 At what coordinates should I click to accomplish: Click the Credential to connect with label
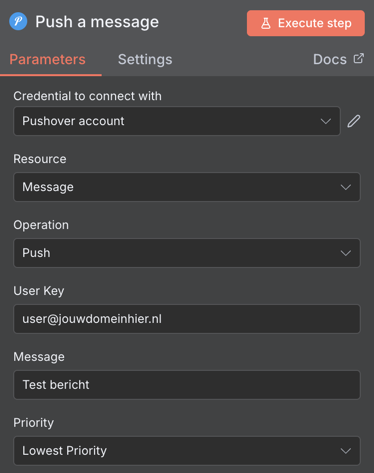click(87, 96)
